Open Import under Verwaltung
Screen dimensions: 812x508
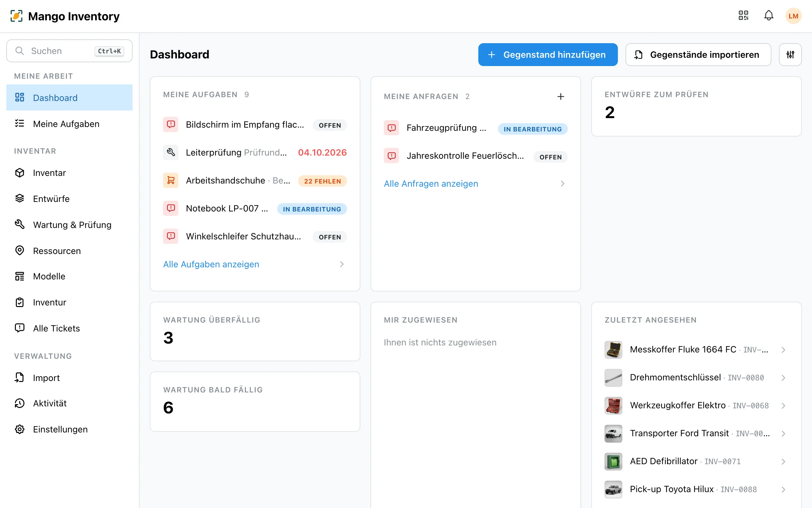tap(69, 378)
